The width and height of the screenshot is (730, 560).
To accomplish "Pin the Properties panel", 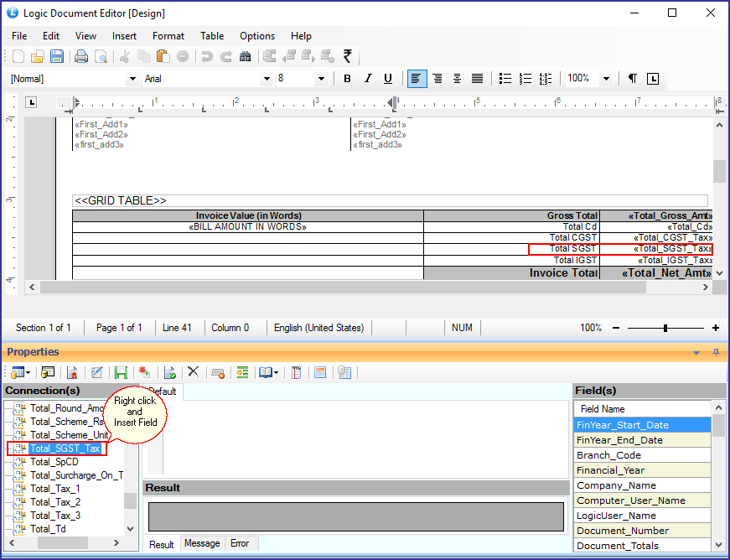I will (x=716, y=352).
